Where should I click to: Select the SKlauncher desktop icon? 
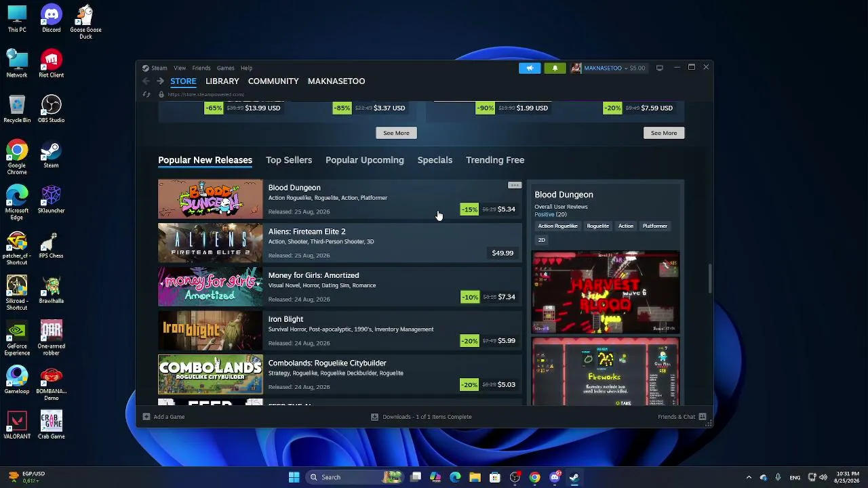(51, 199)
